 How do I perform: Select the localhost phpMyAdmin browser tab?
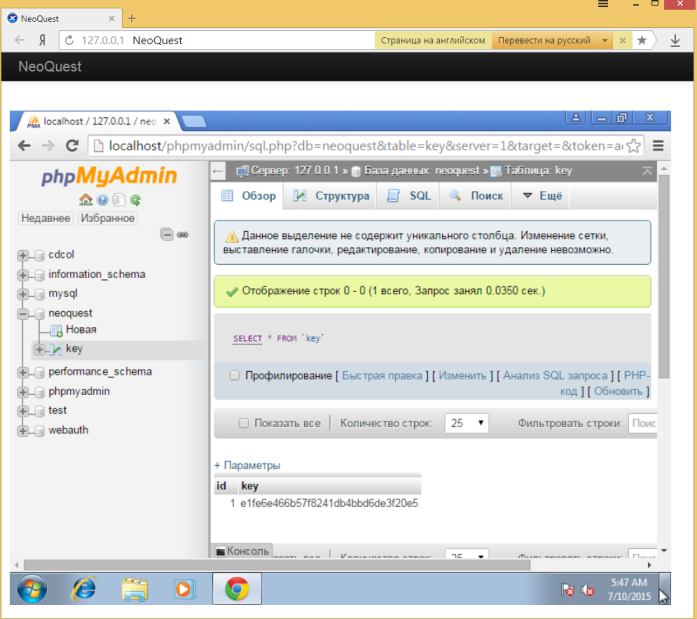[96, 121]
